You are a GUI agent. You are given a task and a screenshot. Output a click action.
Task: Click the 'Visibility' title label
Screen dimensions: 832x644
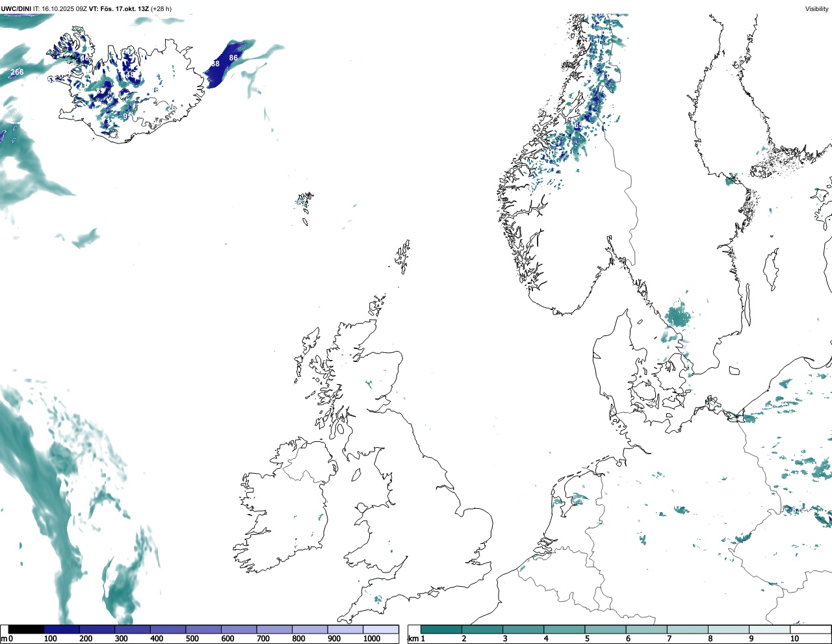pos(816,8)
